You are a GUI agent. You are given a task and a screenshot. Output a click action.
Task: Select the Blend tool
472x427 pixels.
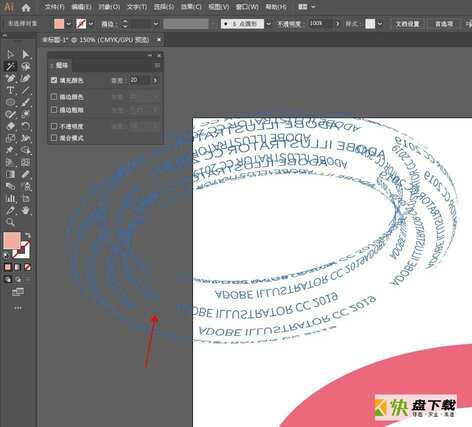pos(10,186)
